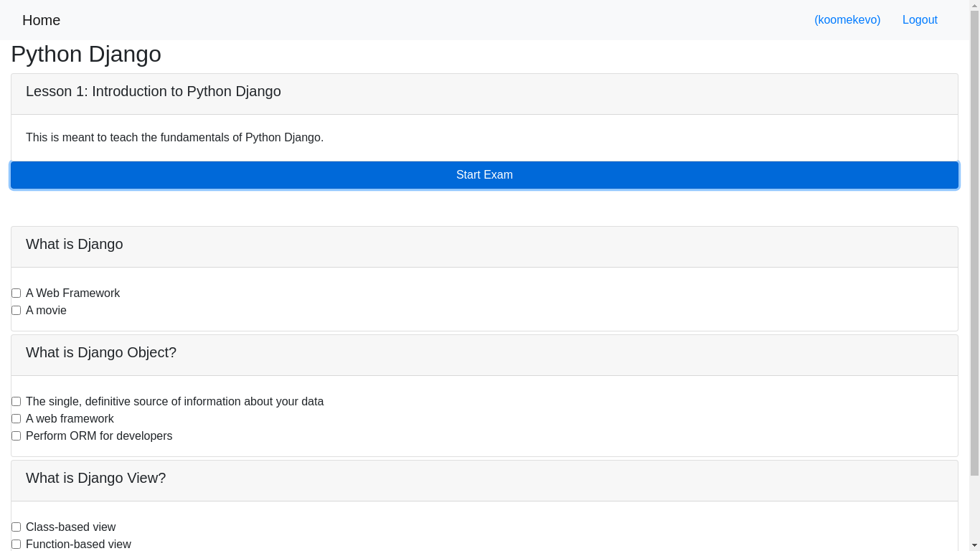Click the Python Django page heading
The height and width of the screenshot is (551, 980).
click(85, 54)
